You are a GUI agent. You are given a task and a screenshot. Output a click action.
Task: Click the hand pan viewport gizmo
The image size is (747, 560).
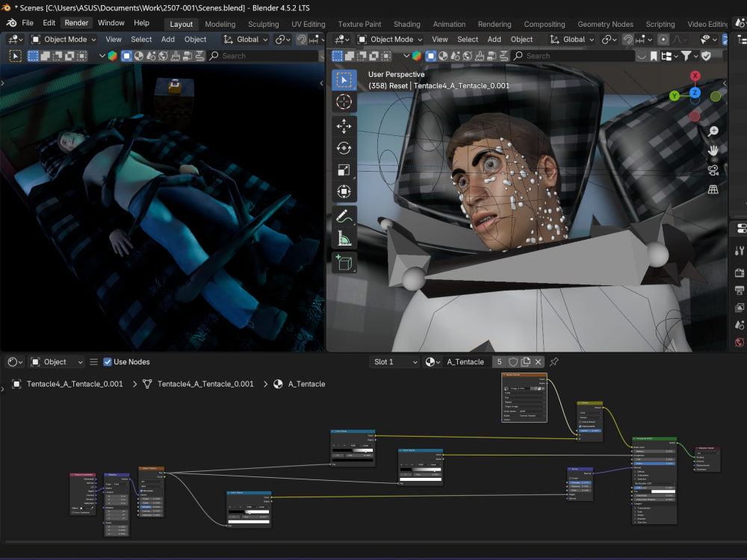coord(713,151)
